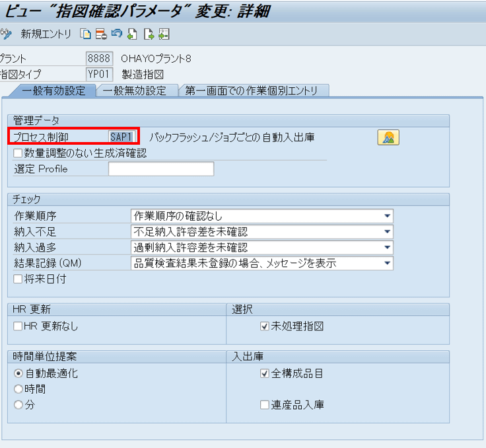
Task: Click the 選定 Profile input field
Action: (x=160, y=169)
